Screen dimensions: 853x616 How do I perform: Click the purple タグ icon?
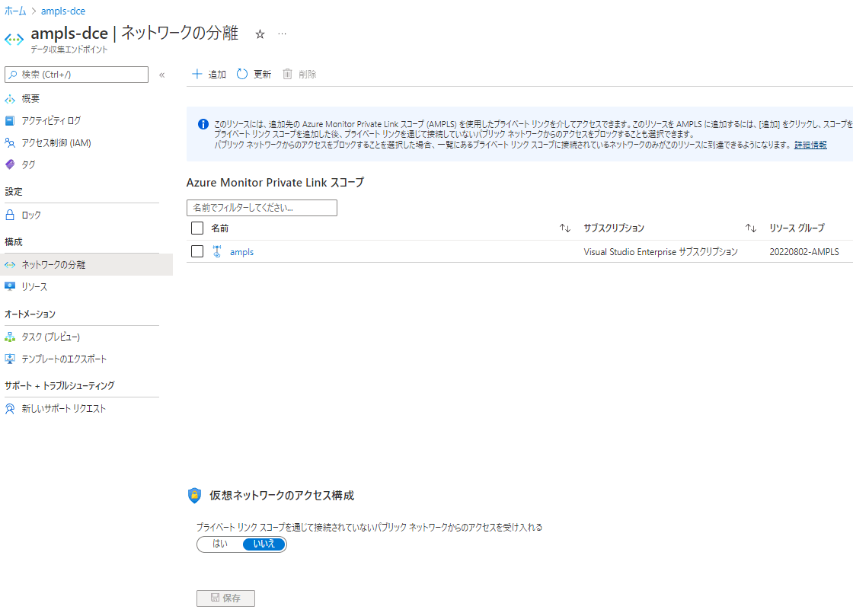10,164
